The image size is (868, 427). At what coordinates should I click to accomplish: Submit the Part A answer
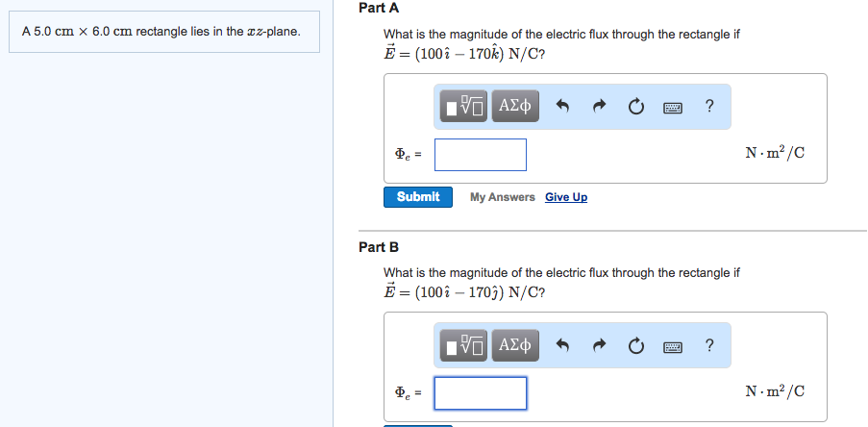pos(418,197)
